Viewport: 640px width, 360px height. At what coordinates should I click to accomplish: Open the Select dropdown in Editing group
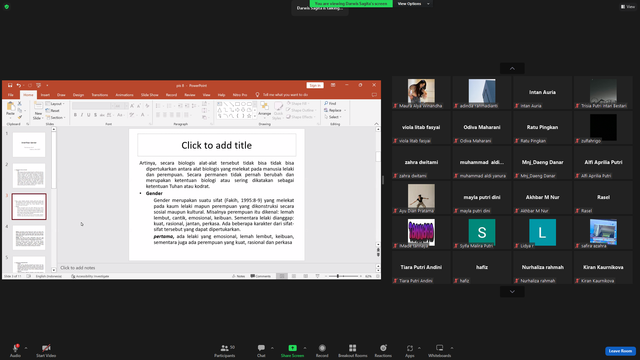[x=333, y=117]
